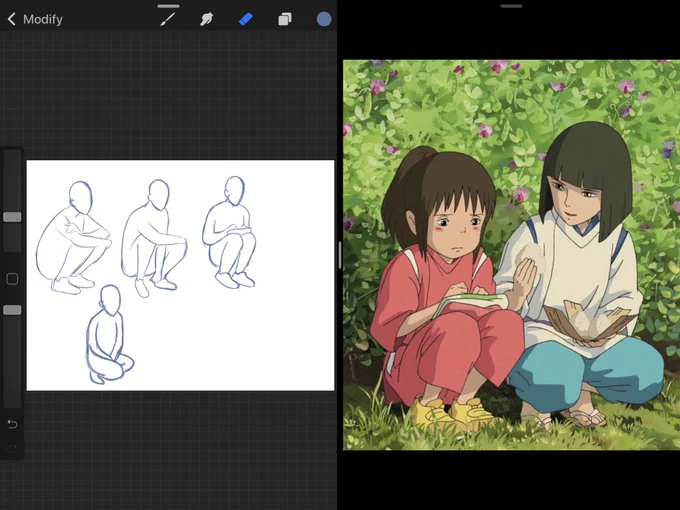Tap the reference image app's top handle

click(511, 6)
